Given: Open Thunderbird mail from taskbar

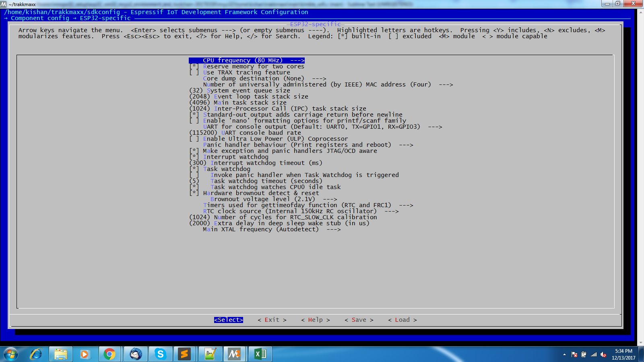Looking at the screenshot, I should click(136, 354).
